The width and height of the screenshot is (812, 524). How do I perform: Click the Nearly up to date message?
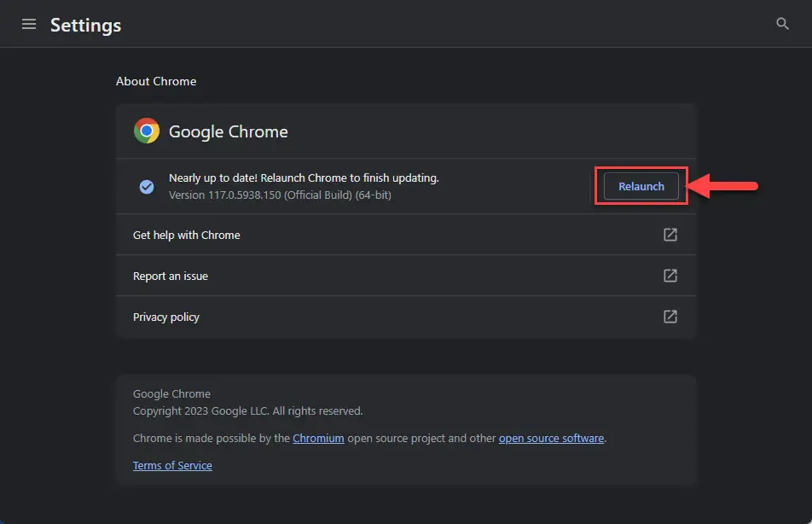[x=304, y=178]
